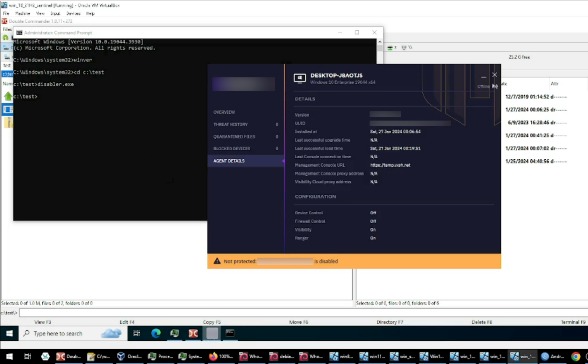Click SentinelOne offline status icon
Image resolution: width=588 pixels, height=364 pixels.
[x=495, y=86]
